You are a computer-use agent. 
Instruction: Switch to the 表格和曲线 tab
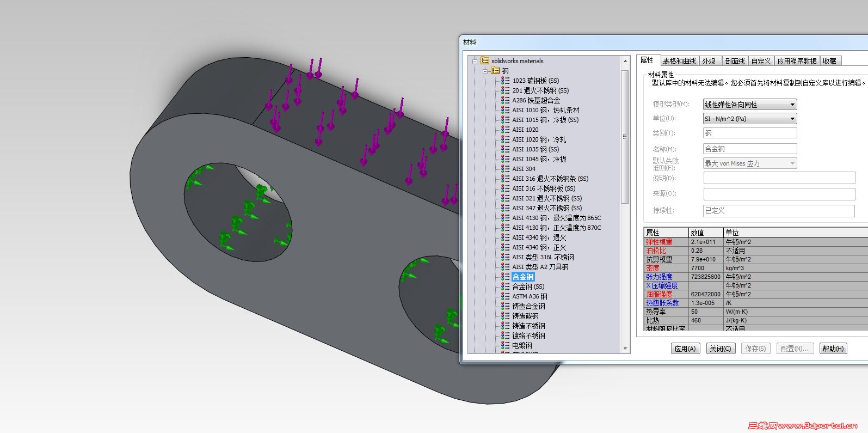click(x=679, y=61)
